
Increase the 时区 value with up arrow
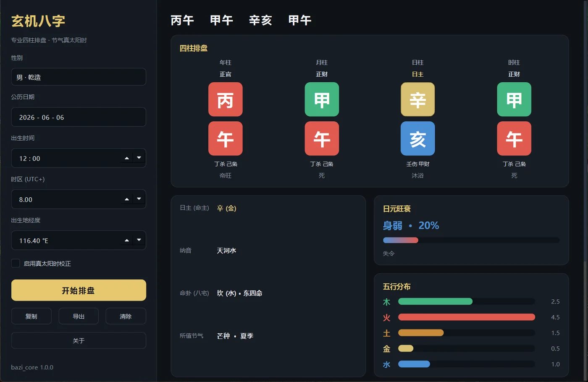[x=127, y=199]
